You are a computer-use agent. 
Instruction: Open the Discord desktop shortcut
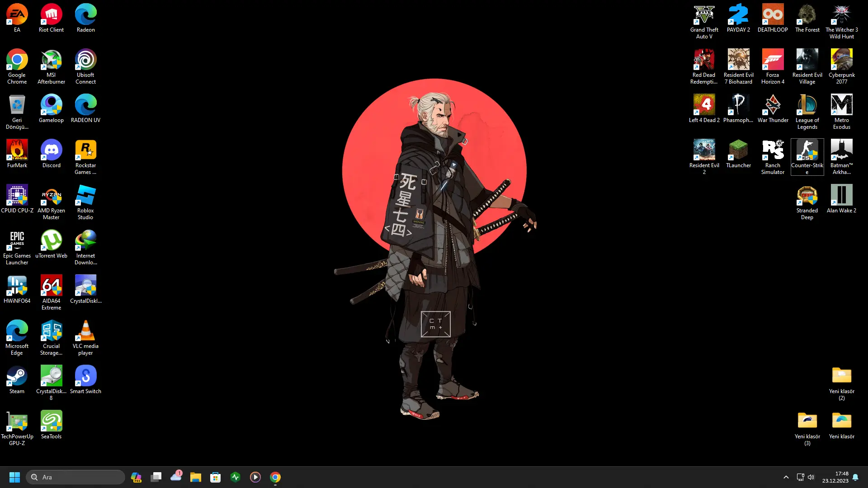(51, 154)
